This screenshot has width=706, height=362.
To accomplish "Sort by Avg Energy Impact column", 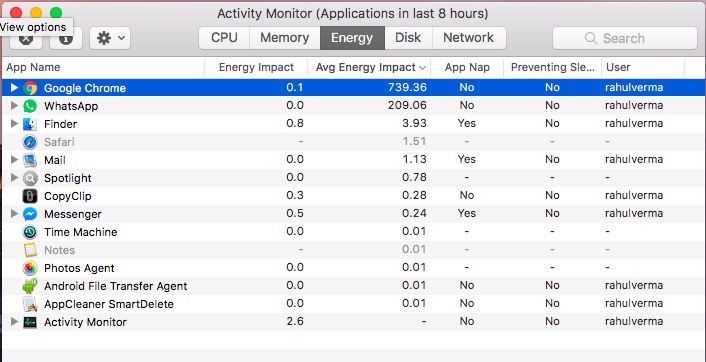I will (x=369, y=68).
